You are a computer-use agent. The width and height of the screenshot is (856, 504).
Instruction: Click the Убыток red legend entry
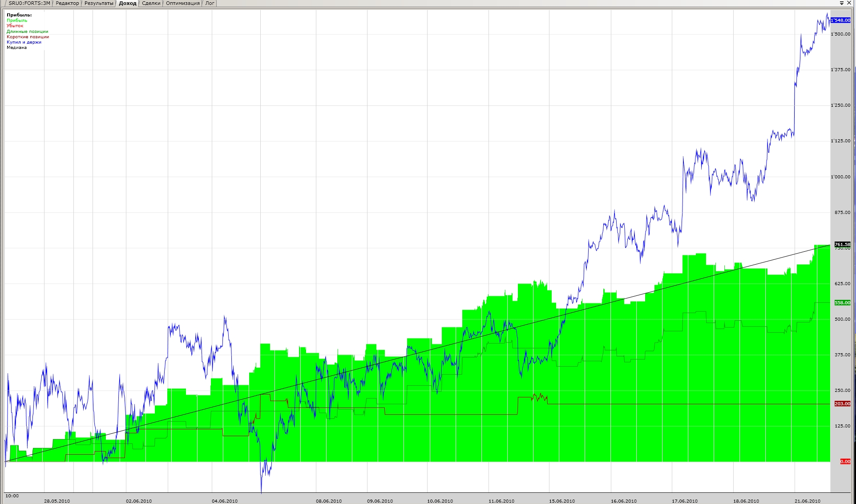[15, 26]
